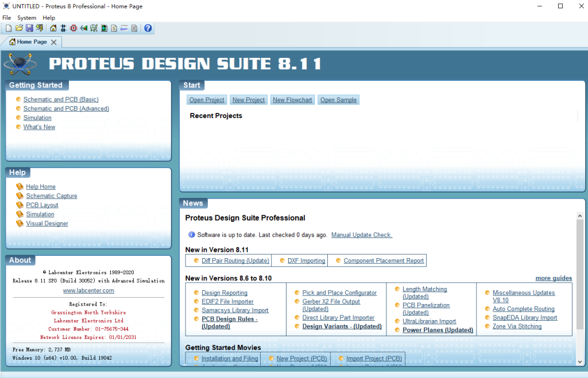Open the Design Explorer toolbar icon
This screenshot has height=378, width=588.
click(104, 28)
